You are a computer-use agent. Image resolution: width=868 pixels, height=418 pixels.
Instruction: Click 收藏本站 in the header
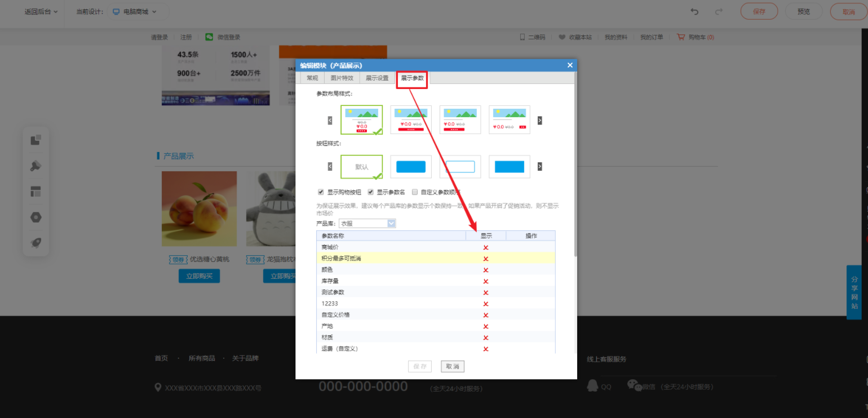coord(575,37)
